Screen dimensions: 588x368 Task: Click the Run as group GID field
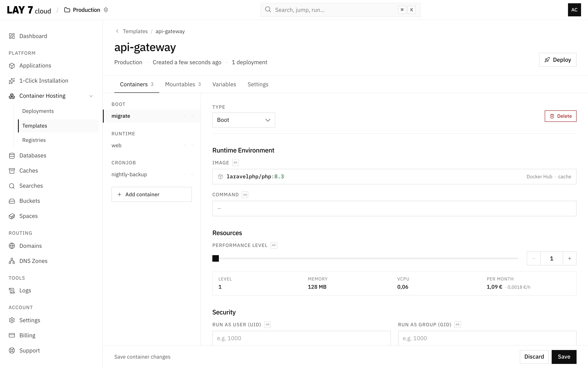[487, 338]
